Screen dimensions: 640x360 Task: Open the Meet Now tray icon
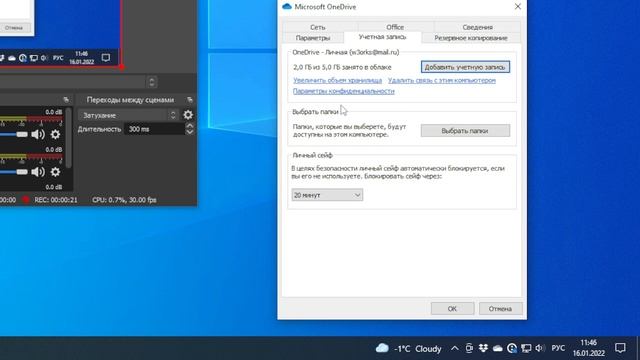tap(469, 348)
